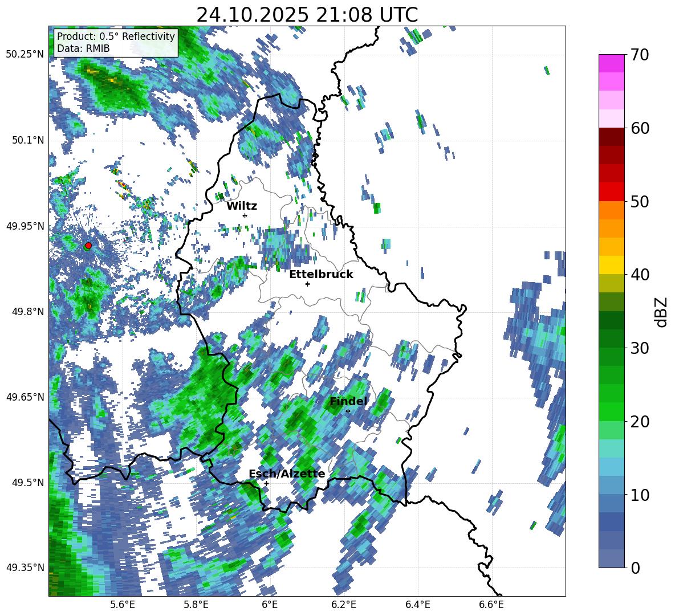Click the 40 dBZ colorbar tick label
This screenshot has width=675, height=616.
click(640, 275)
